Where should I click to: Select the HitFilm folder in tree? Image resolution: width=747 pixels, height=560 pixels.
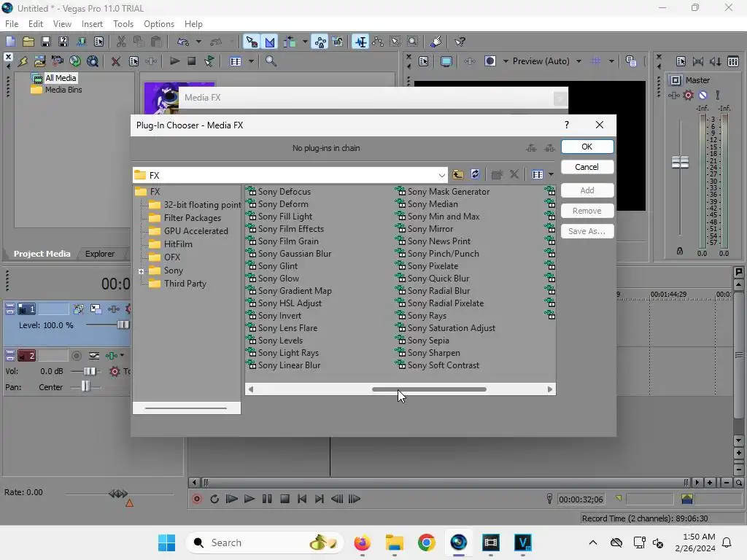(x=178, y=244)
